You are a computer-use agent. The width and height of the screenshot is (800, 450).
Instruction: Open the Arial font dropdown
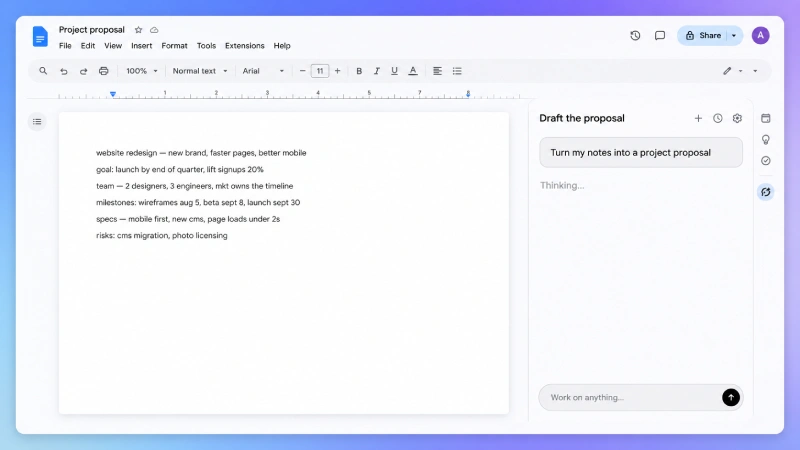(x=263, y=71)
